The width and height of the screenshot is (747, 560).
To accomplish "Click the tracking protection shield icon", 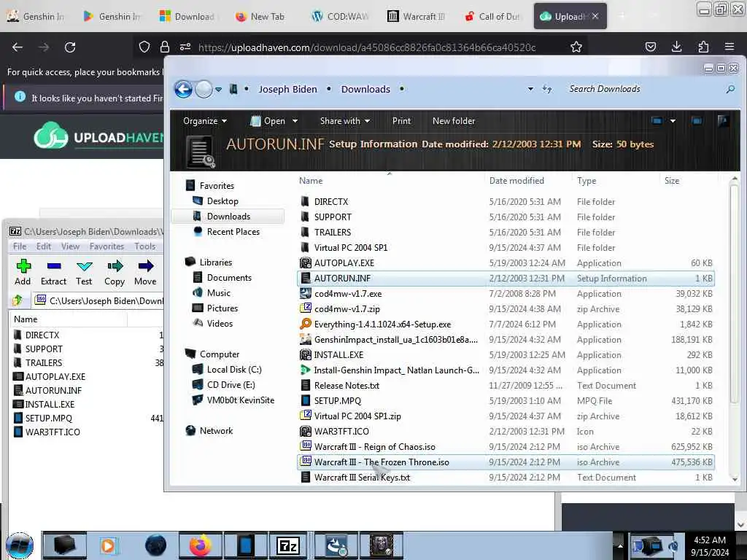I will (144, 47).
